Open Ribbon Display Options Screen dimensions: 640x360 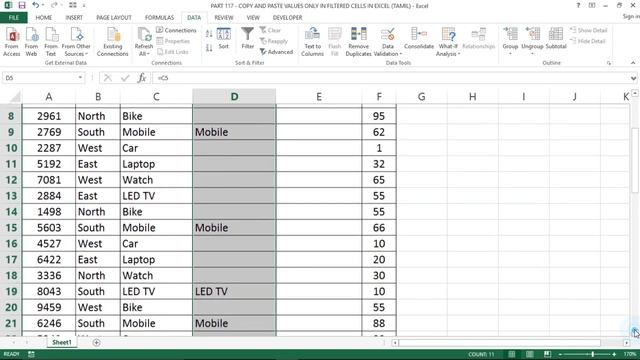(x=592, y=5)
